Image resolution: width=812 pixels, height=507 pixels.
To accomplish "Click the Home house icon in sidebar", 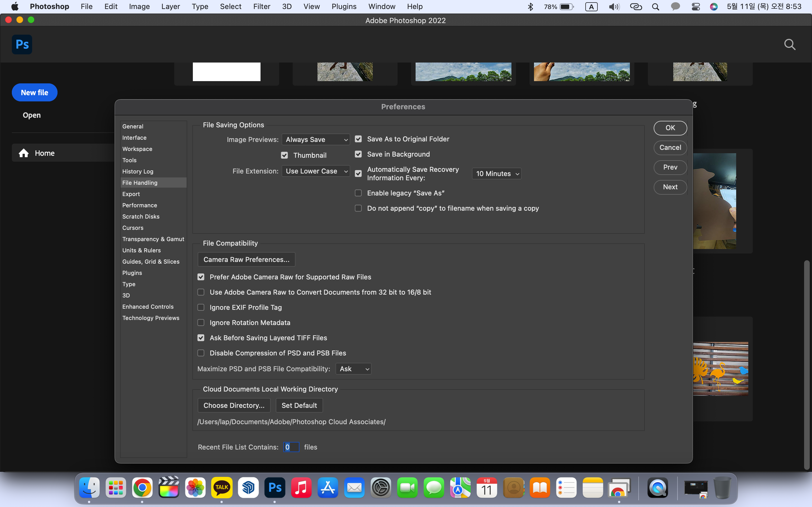I will pyautogui.click(x=23, y=153).
